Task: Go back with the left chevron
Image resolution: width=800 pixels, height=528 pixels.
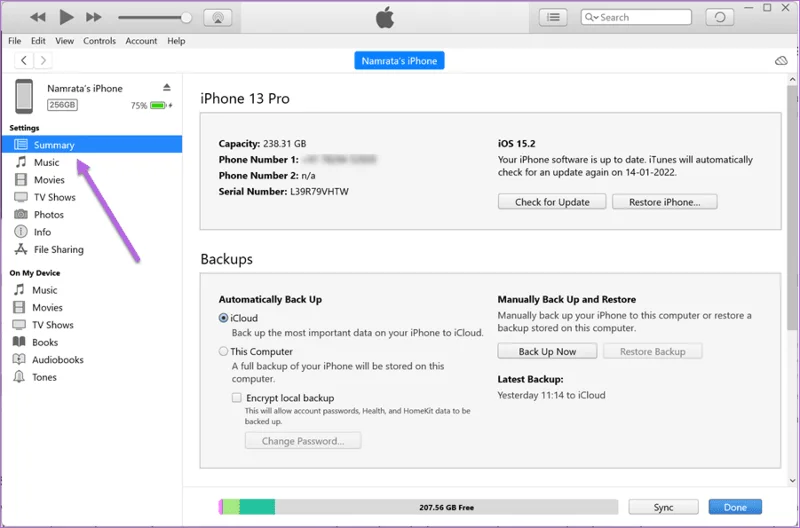Action: pos(24,60)
